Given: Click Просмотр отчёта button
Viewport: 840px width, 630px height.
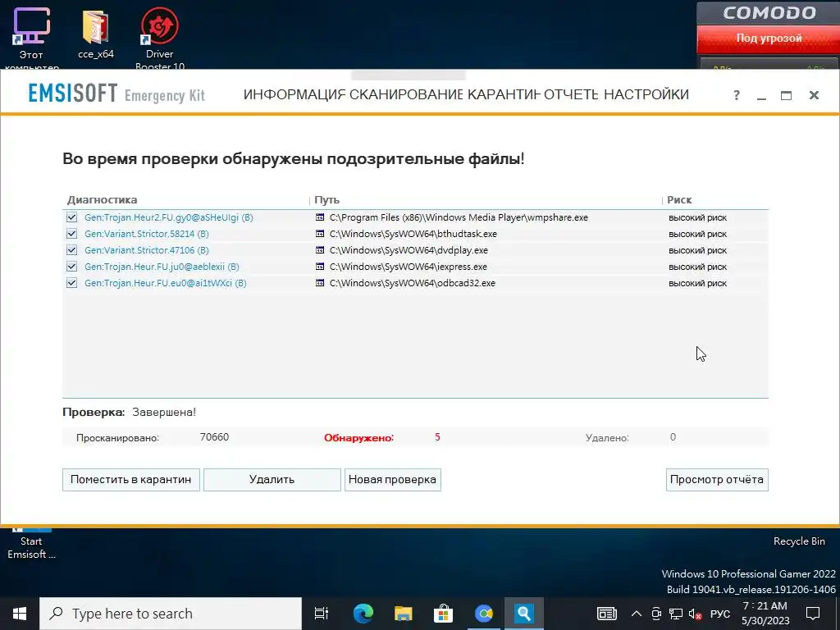Looking at the screenshot, I should [717, 479].
